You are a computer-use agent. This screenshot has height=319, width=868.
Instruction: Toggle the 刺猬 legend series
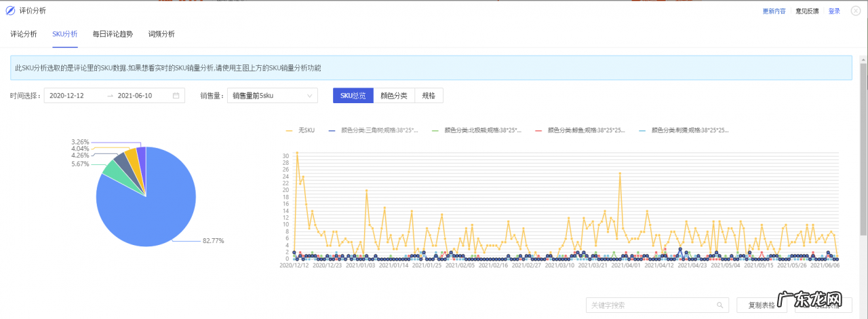pos(684,130)
